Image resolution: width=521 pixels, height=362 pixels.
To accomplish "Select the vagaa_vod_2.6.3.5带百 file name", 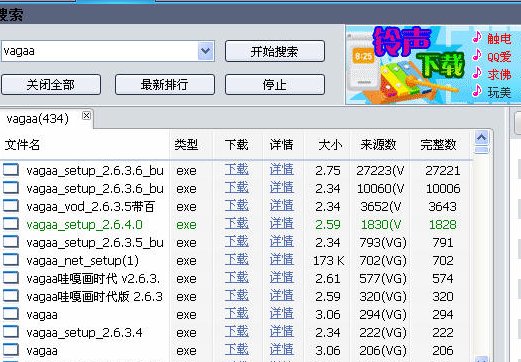I will pos(90,207).
